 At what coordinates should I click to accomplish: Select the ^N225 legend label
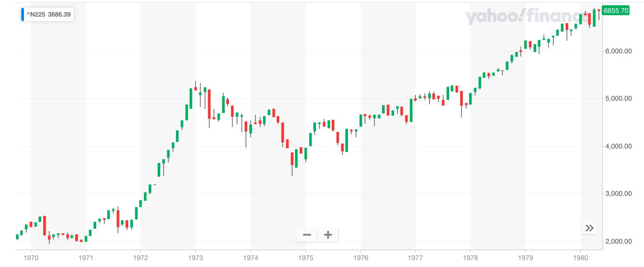36,15
